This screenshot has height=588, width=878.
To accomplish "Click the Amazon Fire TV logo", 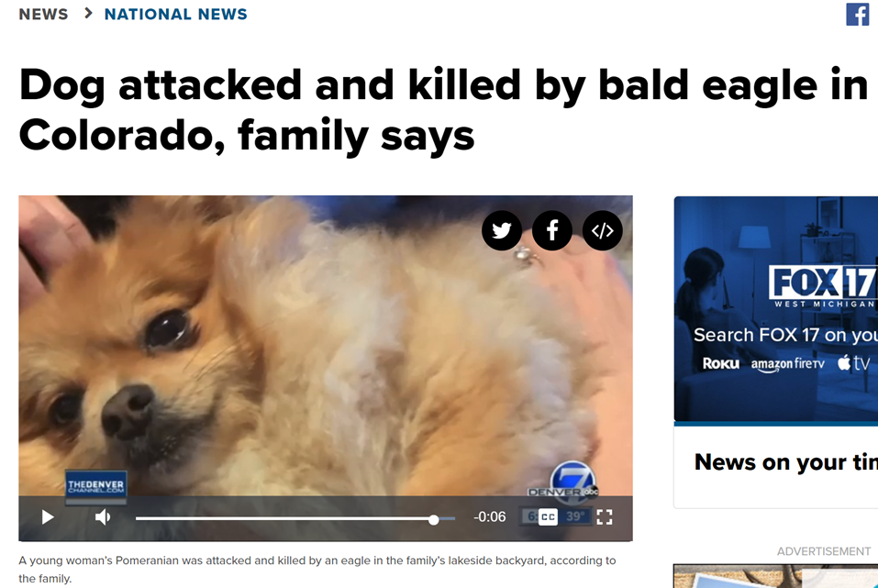I will tap(787, 364).
